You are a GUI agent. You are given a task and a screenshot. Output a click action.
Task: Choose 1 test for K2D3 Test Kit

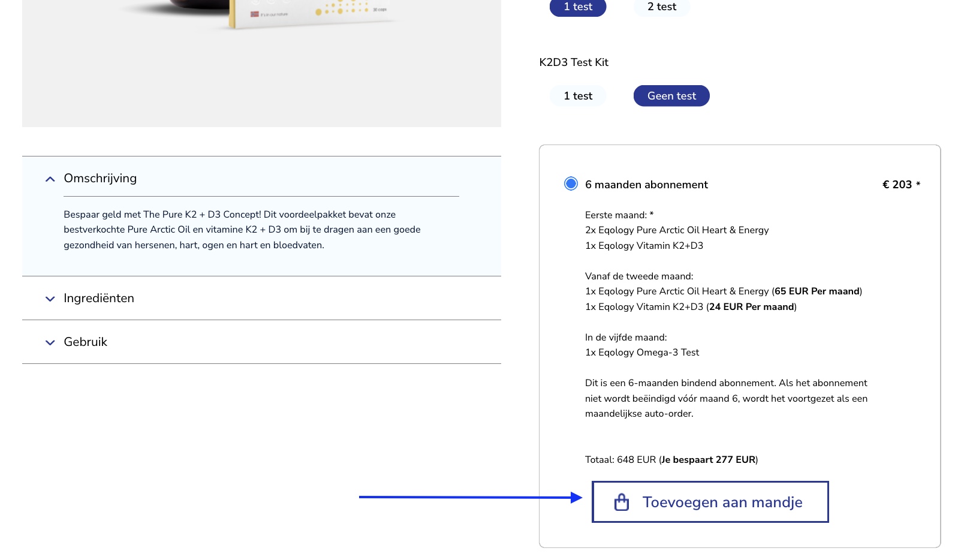tap(578, 96)
